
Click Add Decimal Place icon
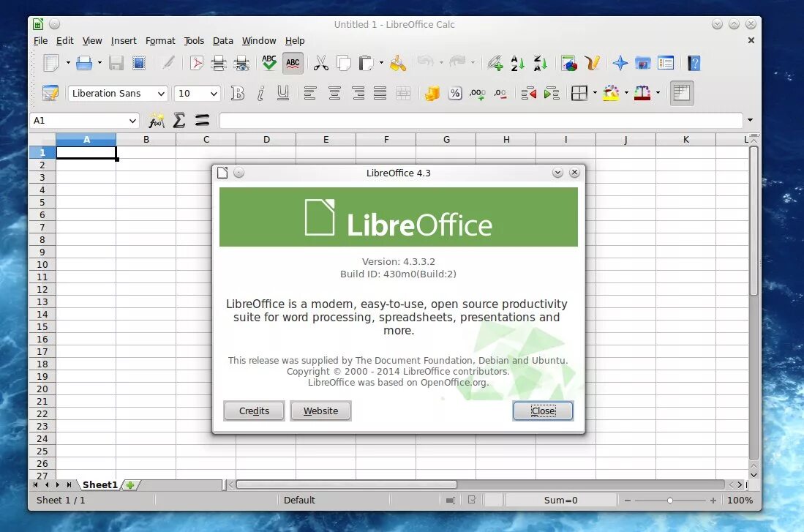pyautogui.click(x=478, y=93)
